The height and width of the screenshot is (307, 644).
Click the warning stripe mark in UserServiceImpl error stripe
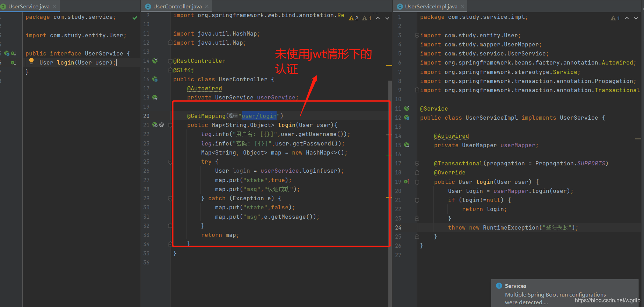(638, 139)
